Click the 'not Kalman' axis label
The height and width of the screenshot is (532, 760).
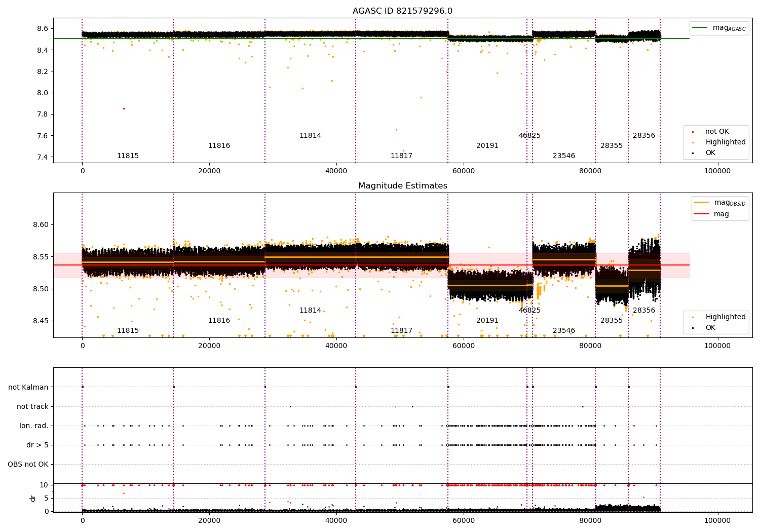coord(28,387)
